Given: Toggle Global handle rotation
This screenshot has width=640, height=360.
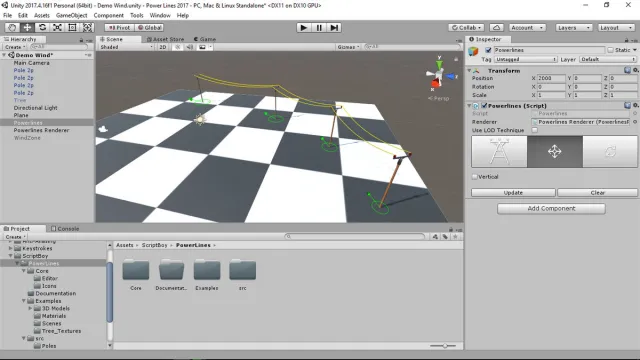Looking at the screenshot, I should coord(149,27).
